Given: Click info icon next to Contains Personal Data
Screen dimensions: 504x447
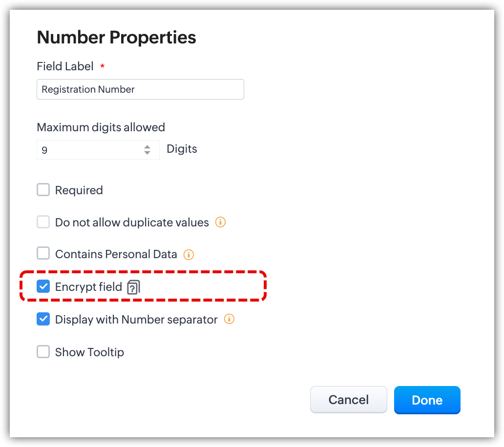Looking at the screenshot, I should tap(189, 255).
